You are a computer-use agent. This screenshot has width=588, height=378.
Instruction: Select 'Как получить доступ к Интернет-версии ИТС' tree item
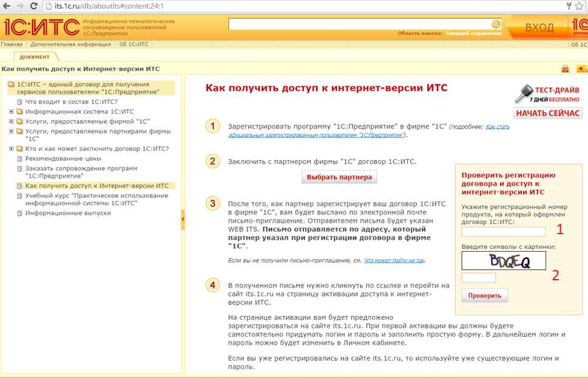pos(96,186)
